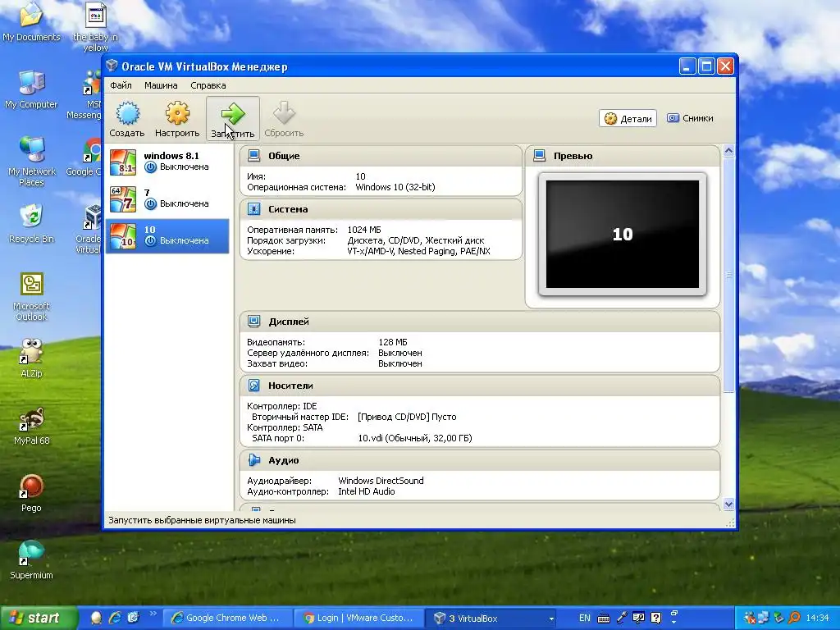Screen dimensions: 840x630
Task: Click the details pane scrollbar thumb
Action: click(728, 275)
